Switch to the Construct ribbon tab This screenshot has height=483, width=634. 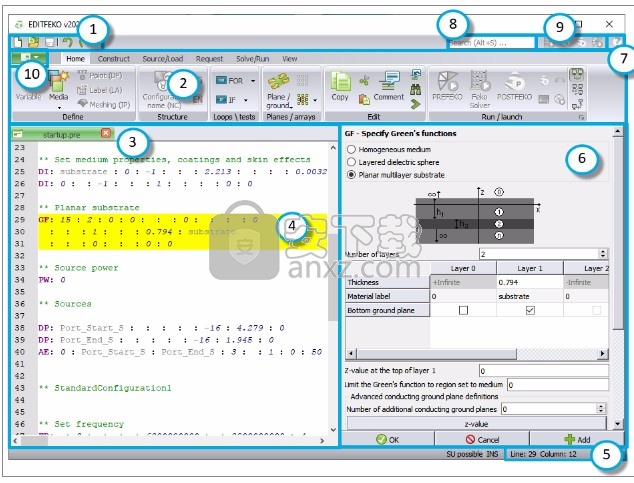pos(114,59)
